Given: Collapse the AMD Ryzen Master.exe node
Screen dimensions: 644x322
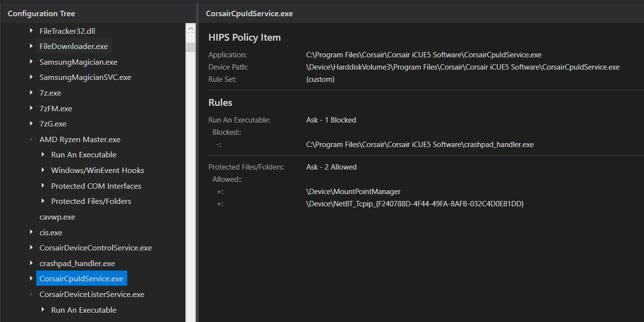Looking at the screenshot, I should (31, 140).
